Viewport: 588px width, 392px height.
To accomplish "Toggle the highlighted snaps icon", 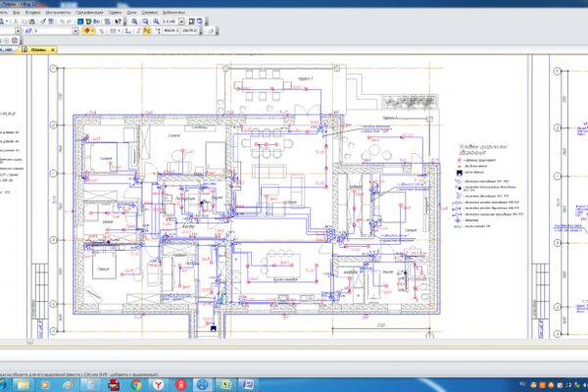I will point(86,30).
